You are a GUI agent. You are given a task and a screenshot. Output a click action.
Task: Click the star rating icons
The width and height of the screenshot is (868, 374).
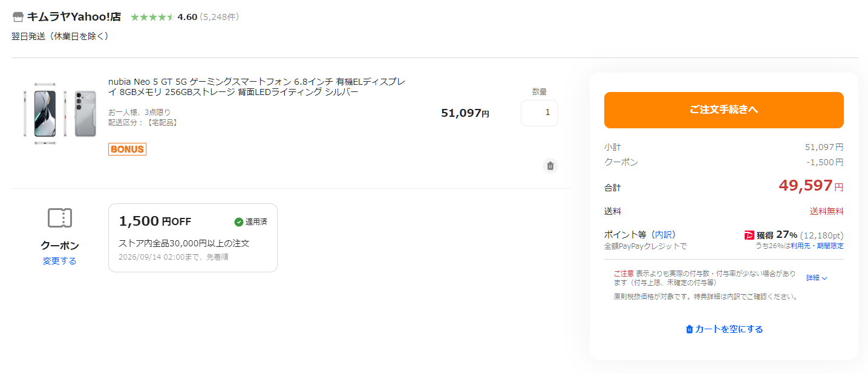pyautogui.click(x=152, y=17)
